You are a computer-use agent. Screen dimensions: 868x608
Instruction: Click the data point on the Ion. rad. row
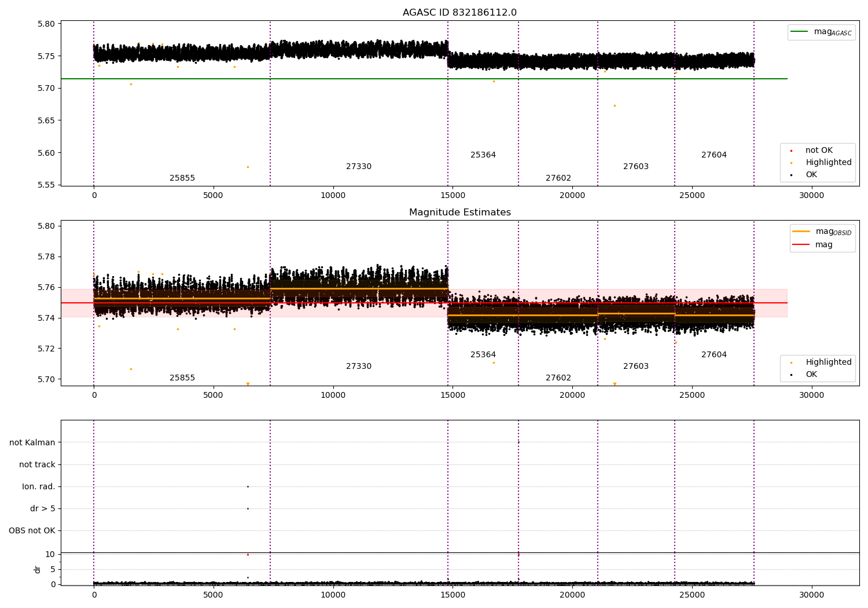(x=248, y=487)
